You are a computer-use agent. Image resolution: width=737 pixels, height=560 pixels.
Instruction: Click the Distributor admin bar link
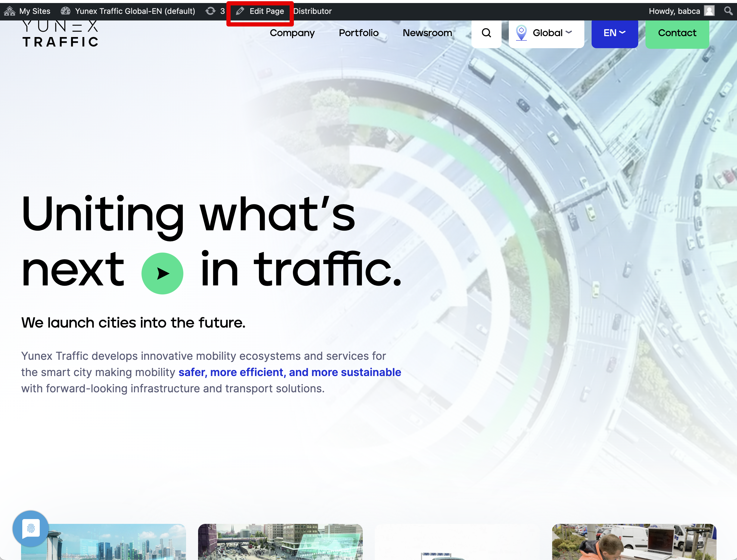click(312, 11)
